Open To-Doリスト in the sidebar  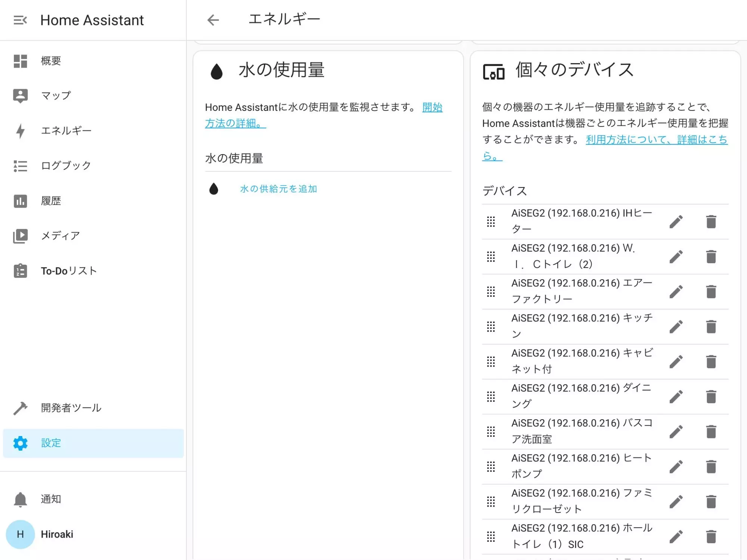pyautogui.click(x=93, y=271)
